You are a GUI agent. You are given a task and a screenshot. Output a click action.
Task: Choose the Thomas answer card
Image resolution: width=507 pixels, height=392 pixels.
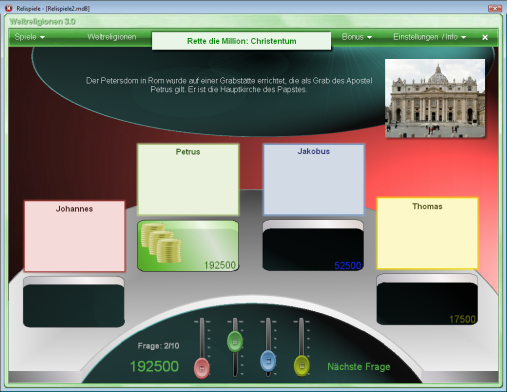427,233
